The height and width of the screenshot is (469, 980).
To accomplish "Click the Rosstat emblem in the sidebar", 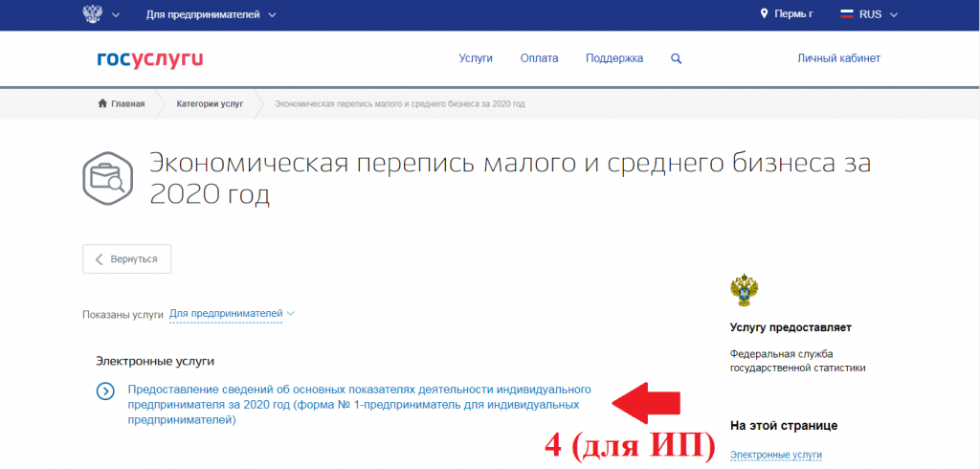I will 744,289.
